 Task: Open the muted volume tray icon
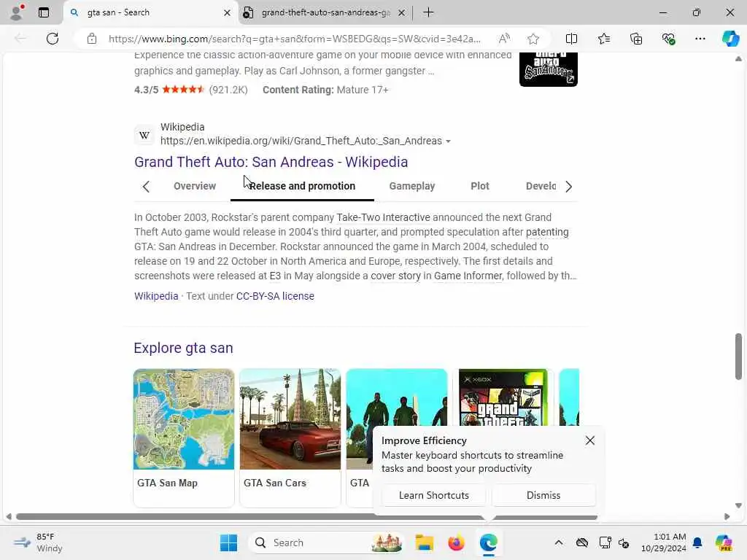[624, 542]
